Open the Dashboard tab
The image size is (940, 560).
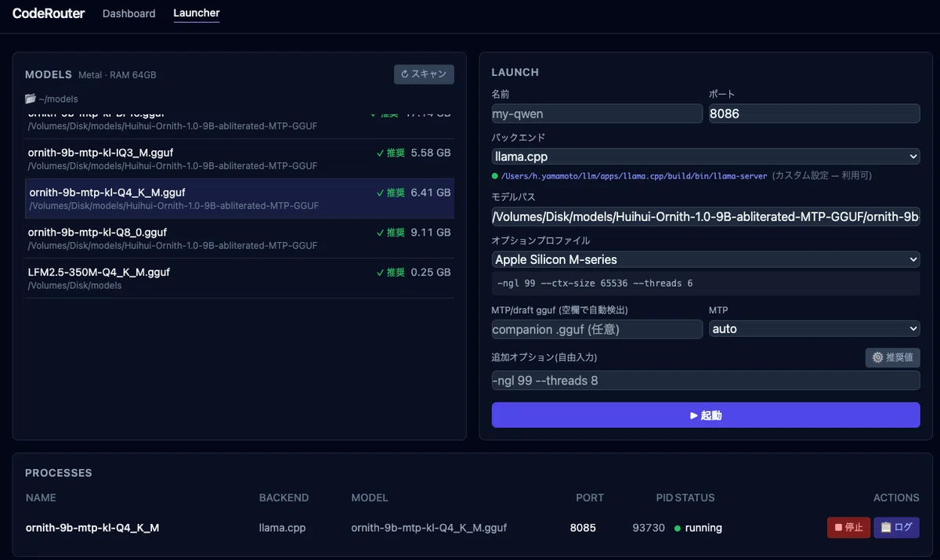coord(128,13)
